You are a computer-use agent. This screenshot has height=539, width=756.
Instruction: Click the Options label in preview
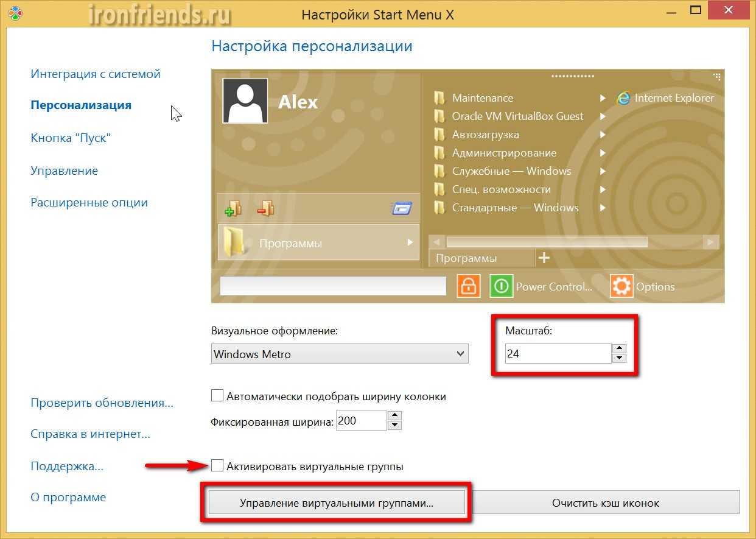655,287
